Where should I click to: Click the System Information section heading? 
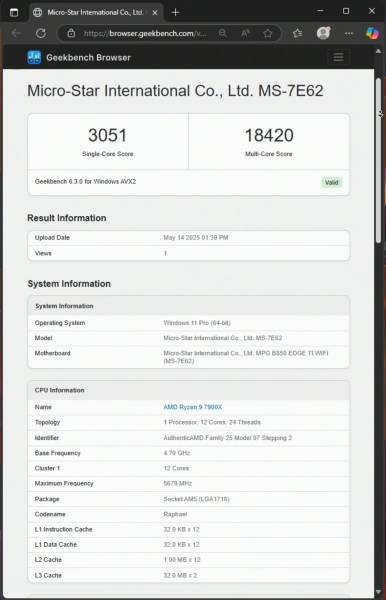pyautogui.click(x=69, y=284)
